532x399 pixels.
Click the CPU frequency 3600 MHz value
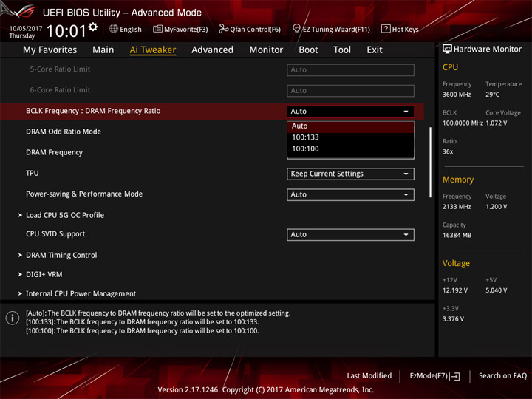point(457,95)
